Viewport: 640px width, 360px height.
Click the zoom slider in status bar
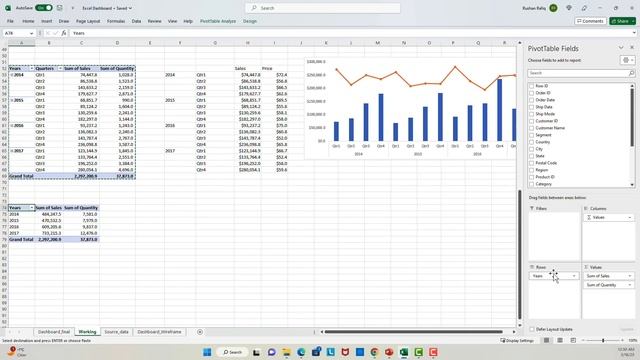point(603,340)
